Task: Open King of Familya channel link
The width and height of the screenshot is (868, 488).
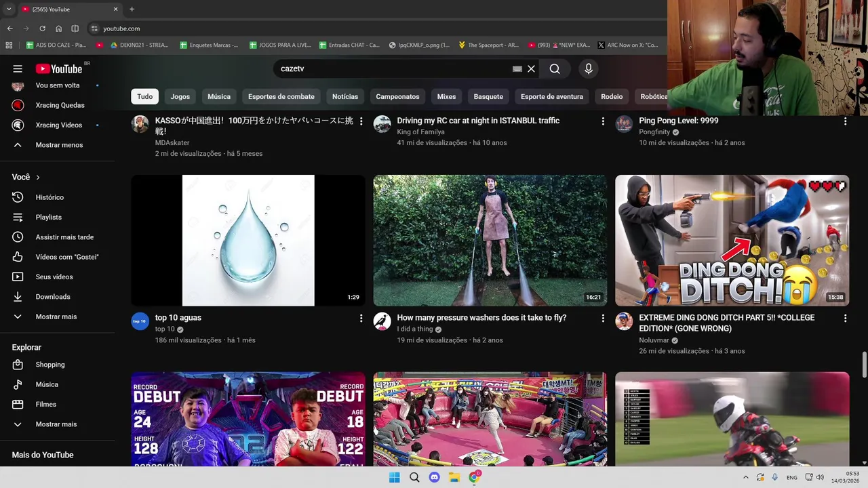Action: point(420,132)
